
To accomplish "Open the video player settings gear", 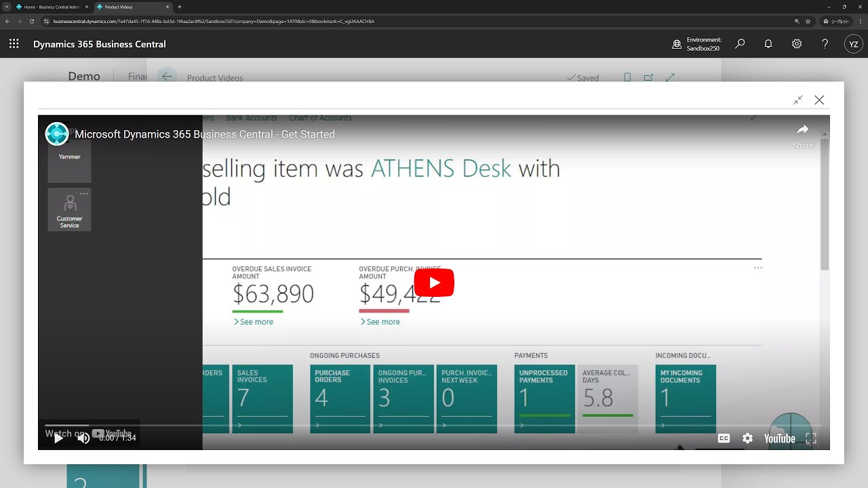I will [x=747, y=439].
